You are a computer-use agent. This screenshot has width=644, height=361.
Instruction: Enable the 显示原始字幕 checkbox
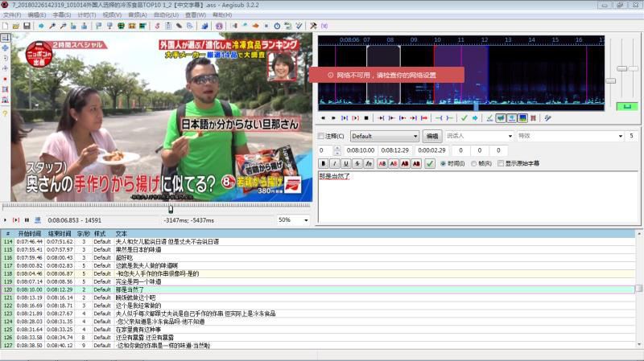tap(502, 164)
